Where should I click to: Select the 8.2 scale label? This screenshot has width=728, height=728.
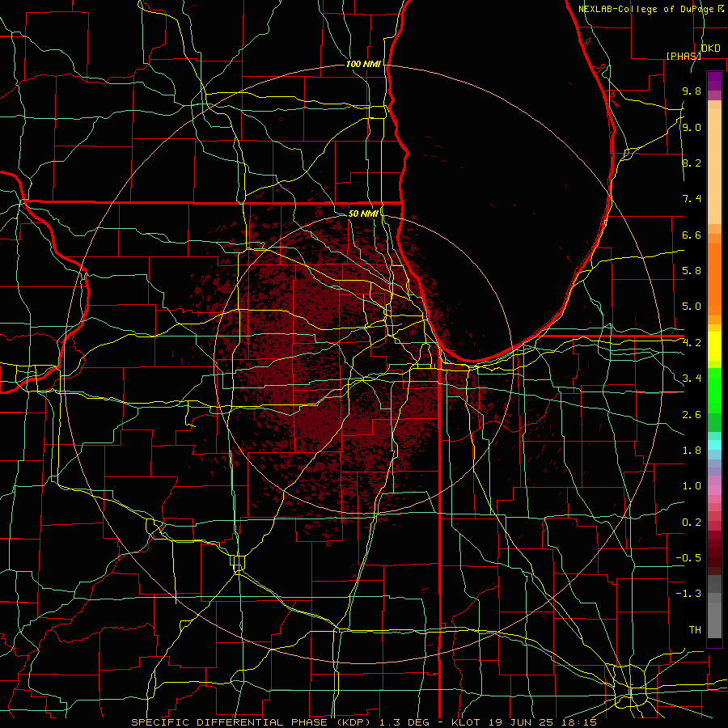click(x=692, y=163)
